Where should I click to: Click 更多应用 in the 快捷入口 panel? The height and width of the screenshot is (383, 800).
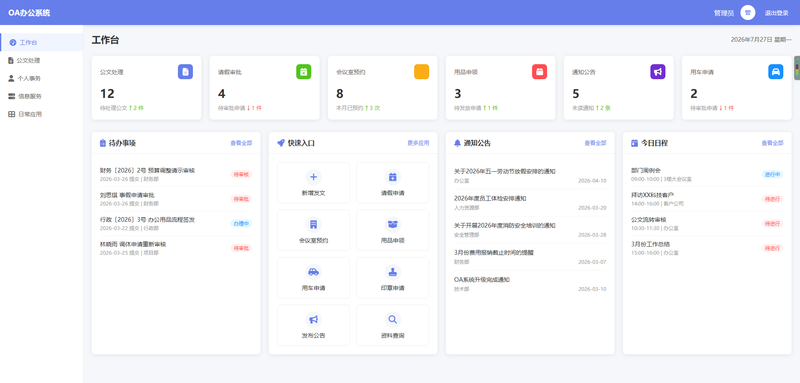point(418,143)
